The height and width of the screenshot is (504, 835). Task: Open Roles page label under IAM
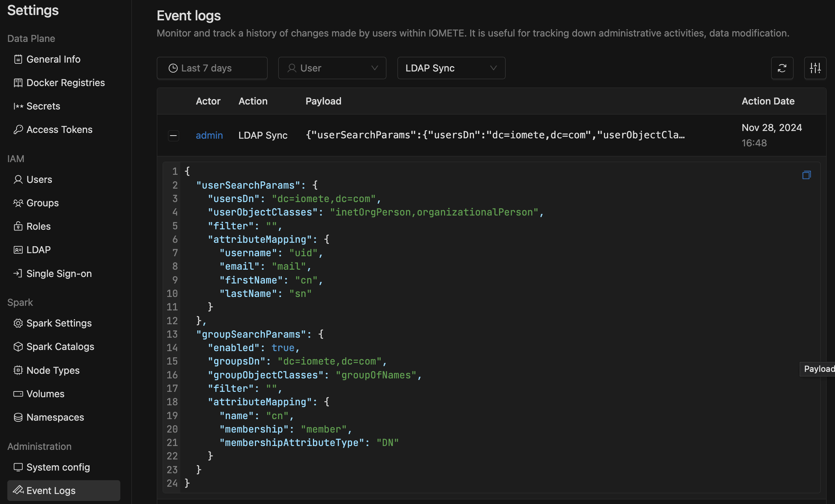tap(38, 226)
